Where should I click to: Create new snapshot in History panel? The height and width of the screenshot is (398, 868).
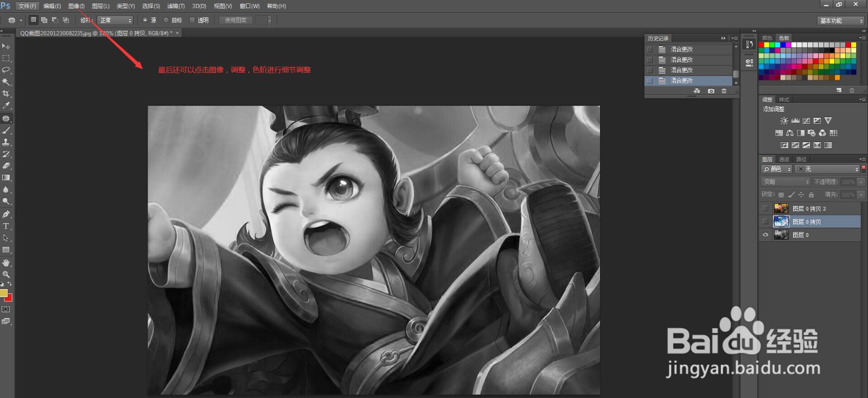711,91
